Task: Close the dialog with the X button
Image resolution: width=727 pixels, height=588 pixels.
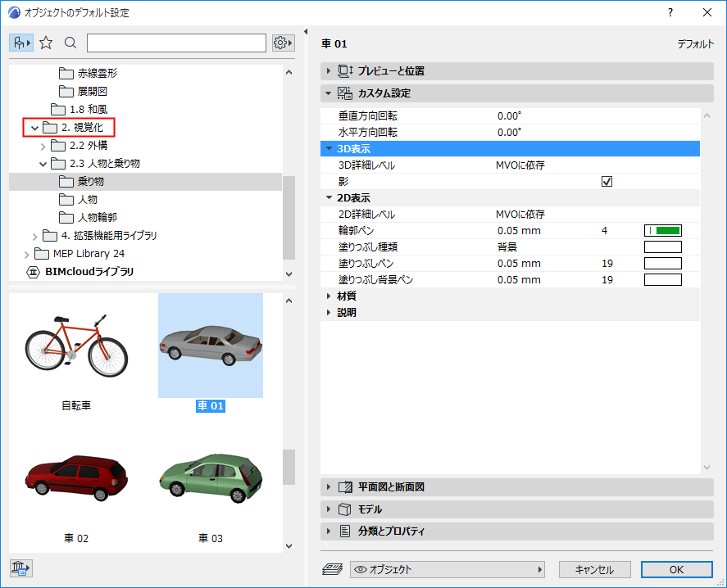Action: coord(707,12)
